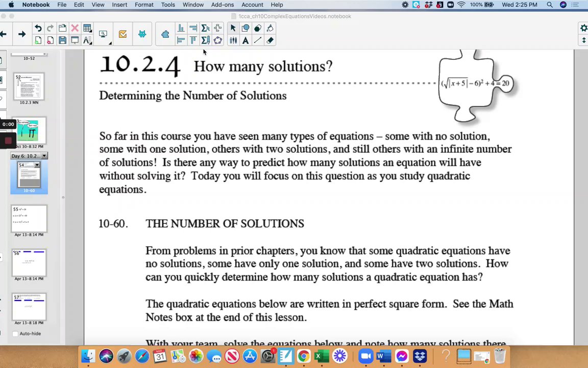Open the view screens dropdown

(x=104, y=35)
